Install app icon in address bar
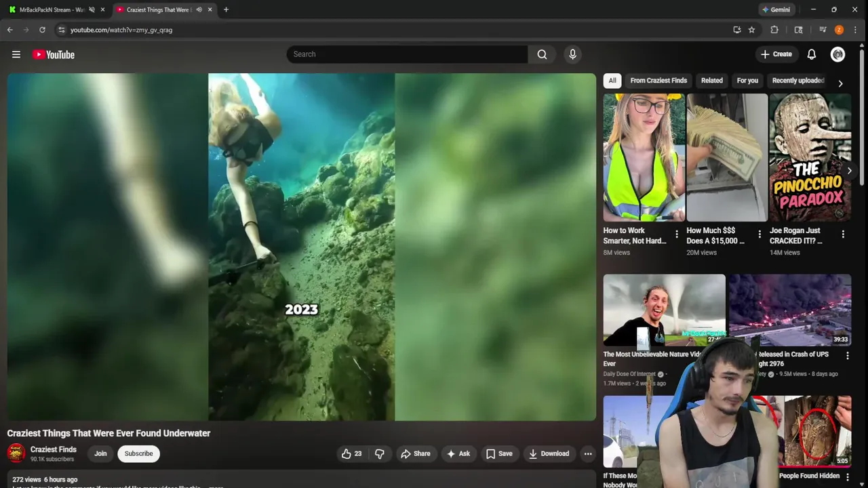The width and height of the screenshot is (868, 488). 737,30
